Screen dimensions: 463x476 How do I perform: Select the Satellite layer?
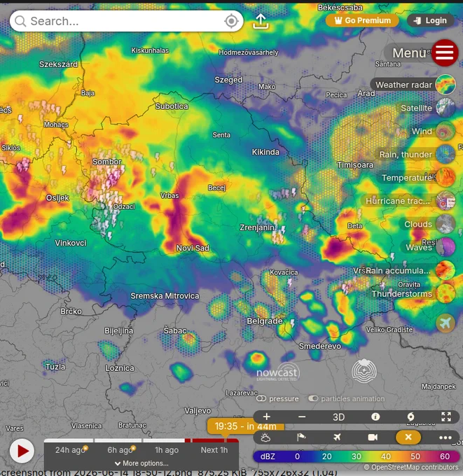pyautogui.click(x=445, y=108)
